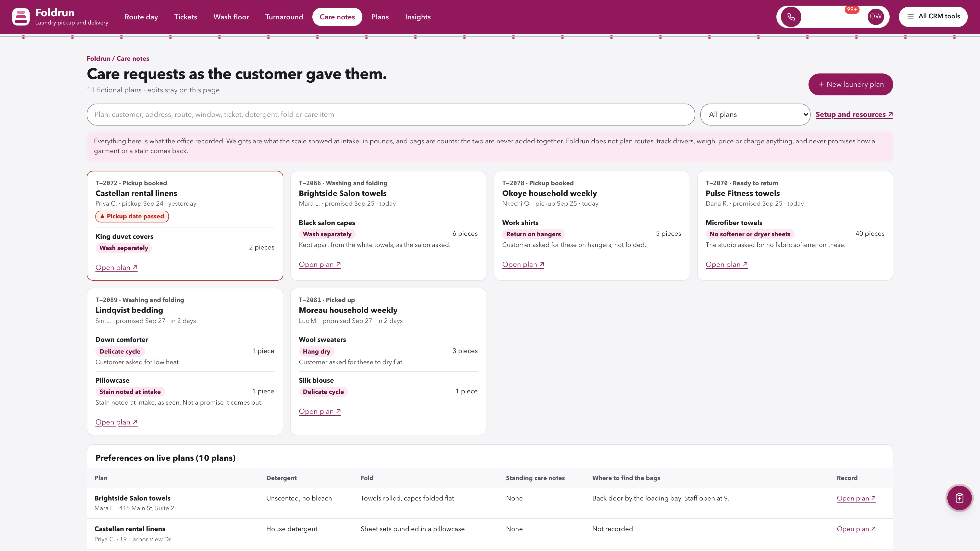980x551 pixels.
Task: Click the Hang dry tag
Action: [316, 351]
